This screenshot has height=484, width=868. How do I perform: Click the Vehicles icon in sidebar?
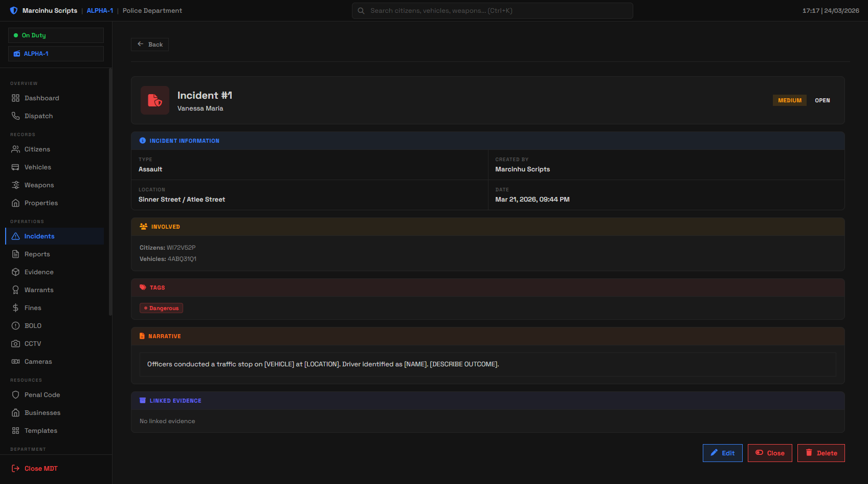(x=15, y=167)
